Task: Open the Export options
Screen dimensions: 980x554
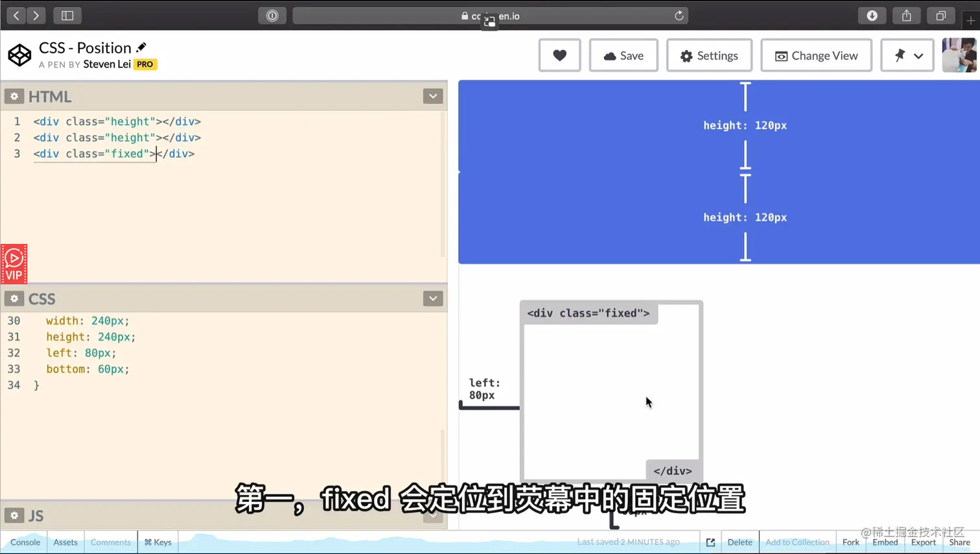Action: pos(924,542)
